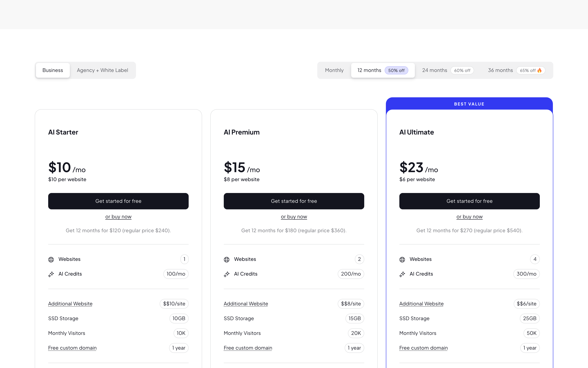Viewport: 588px width, 368px height.
Task: Click the '100/mo' AI Credits value
Action: [x=176, y=274]
